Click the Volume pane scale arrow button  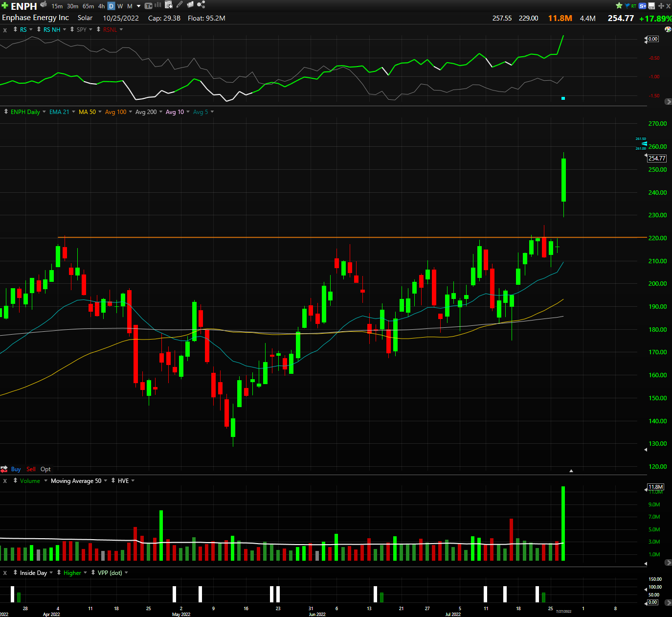pyautogui.click(x=668, y=563)
